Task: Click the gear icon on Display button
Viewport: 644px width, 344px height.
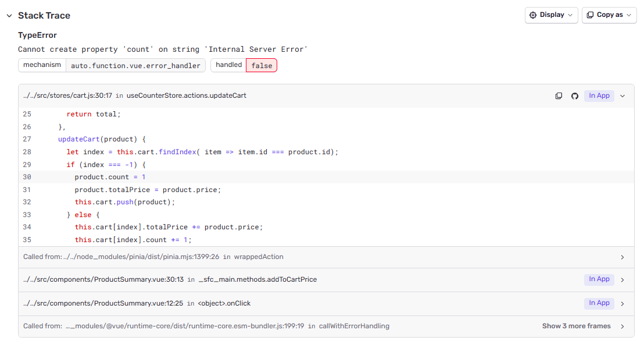Action: pos(533,15)
